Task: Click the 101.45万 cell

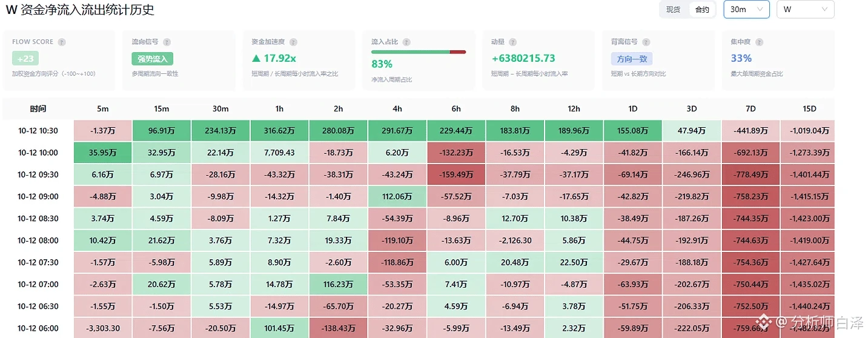Action: coord(279,328)
